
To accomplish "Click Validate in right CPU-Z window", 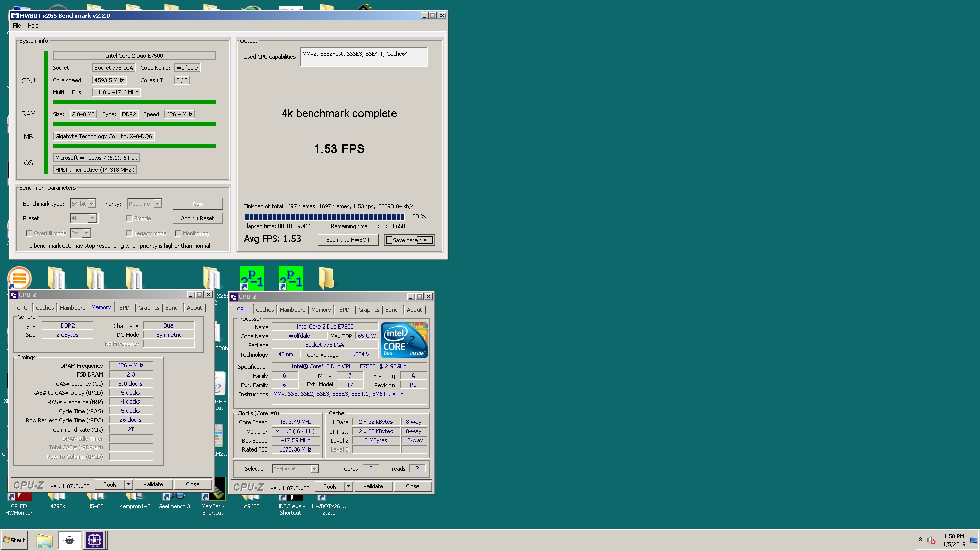I will coord(373,486).
